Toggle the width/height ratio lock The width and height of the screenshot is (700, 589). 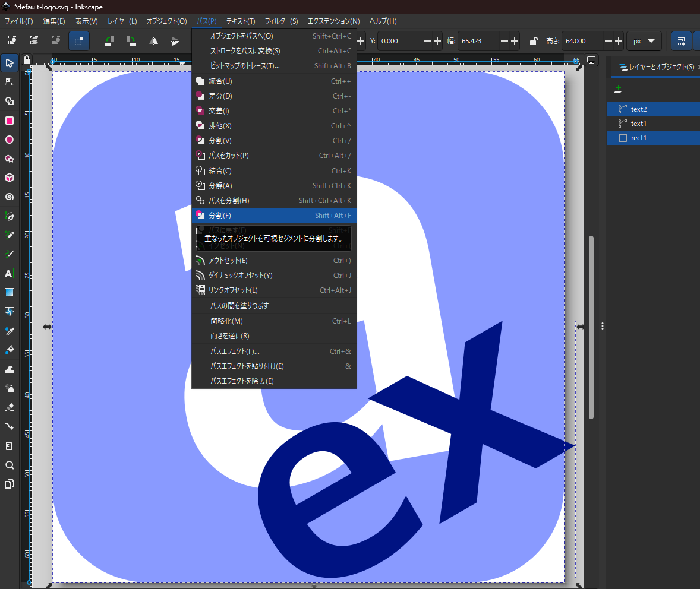coord(534,41)
